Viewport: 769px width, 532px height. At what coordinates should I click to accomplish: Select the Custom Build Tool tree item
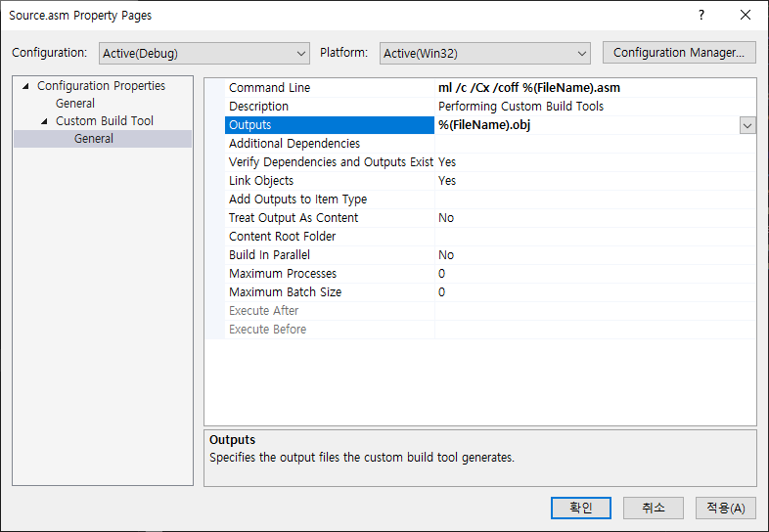tap(105, 121)
